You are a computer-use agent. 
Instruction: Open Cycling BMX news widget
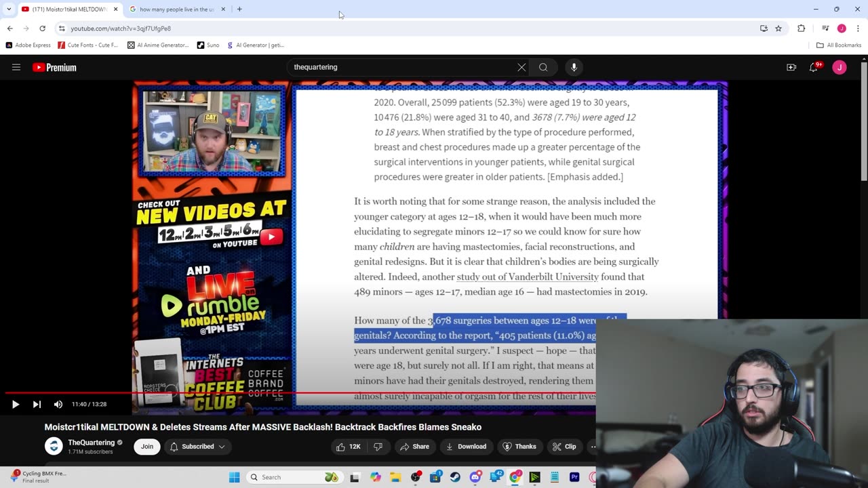(37, 476)
